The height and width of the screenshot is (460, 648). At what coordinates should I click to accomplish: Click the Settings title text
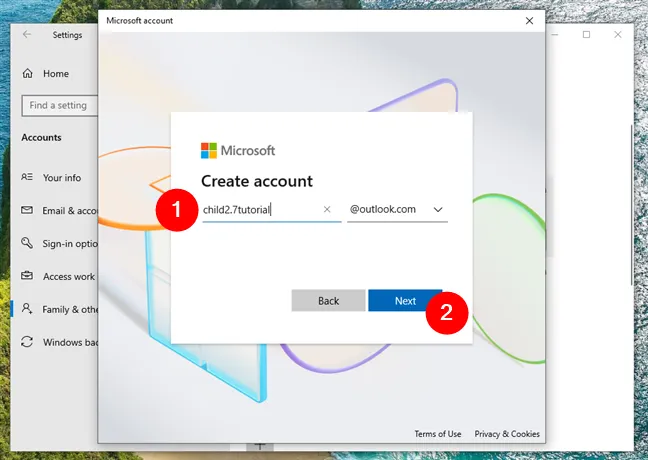click(x=67, y=35)
